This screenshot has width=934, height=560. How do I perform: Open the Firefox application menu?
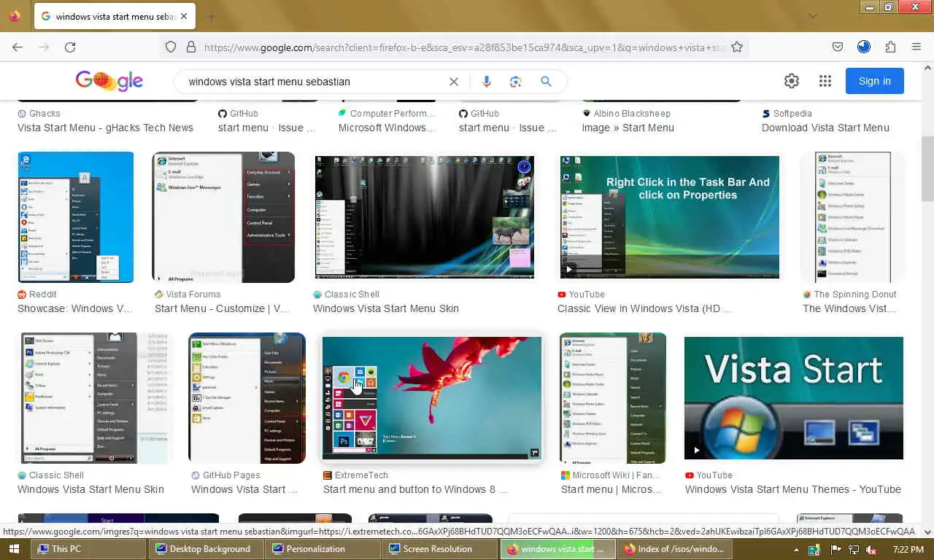click(x=916, y=47)
